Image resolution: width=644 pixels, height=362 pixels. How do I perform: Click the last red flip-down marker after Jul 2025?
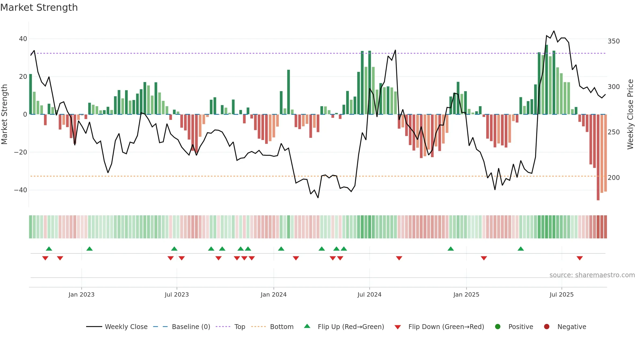(580, 258)
